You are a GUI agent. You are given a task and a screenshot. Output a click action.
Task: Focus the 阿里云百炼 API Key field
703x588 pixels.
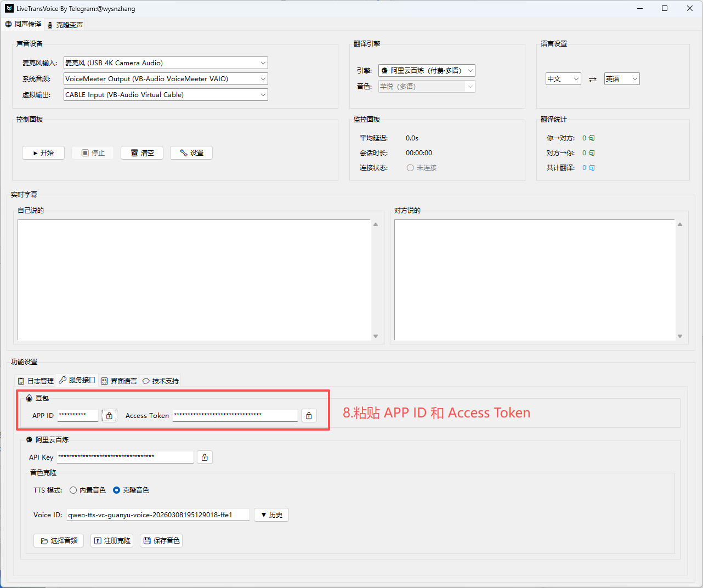coord(126,457)
